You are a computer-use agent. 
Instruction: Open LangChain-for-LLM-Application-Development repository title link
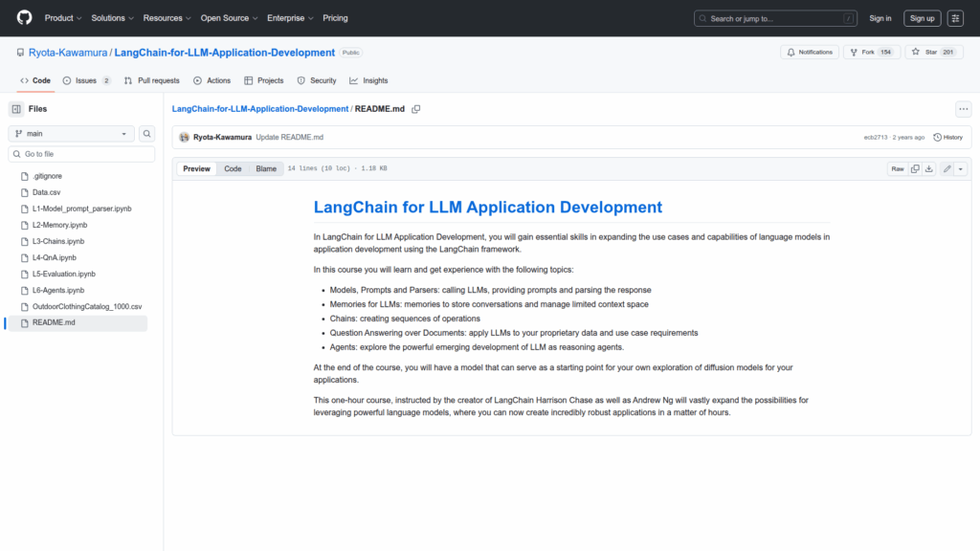pyautogui.click(x=224, y=53)
